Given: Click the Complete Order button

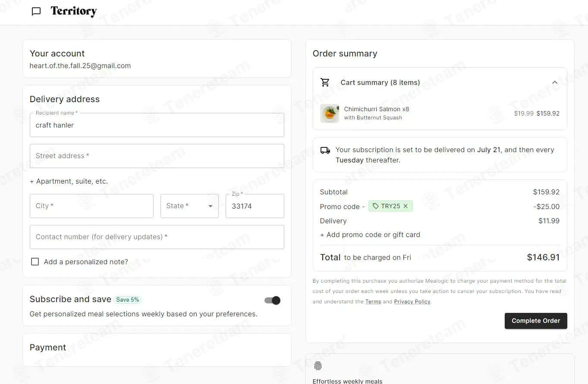Looking at the screenshot, I should click(x=536, y=321).
